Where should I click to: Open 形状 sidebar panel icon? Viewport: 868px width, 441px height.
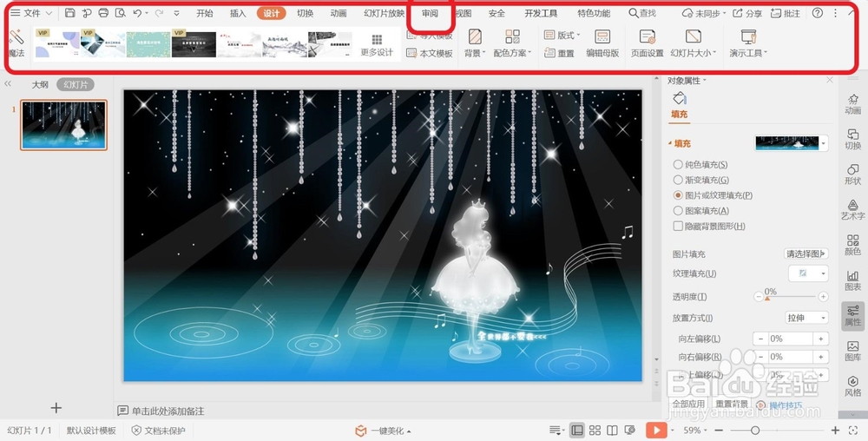tap(852, 174)
